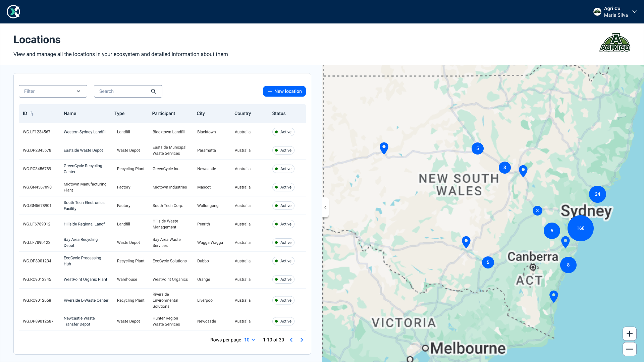Screen dimensions: 644x362
Task: Open the Filter dropdown
Action: coord(53,91)
